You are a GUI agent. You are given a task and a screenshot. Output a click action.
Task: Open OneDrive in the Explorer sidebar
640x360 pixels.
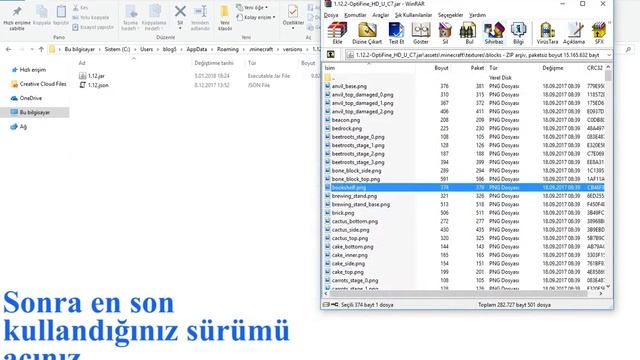click(27, 98)
